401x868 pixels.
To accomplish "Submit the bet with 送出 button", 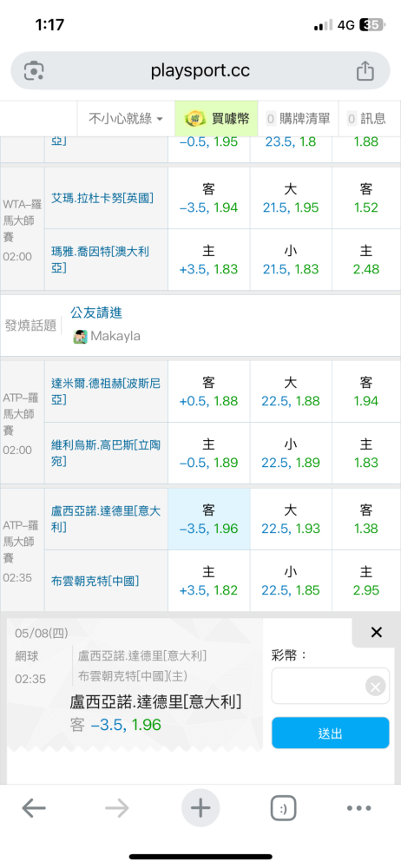I will click(331, 733).
